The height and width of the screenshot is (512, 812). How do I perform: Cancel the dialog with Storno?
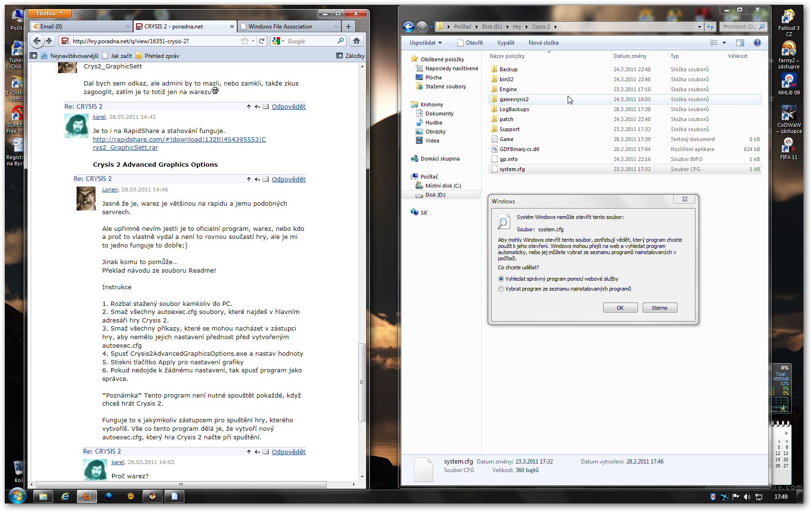pyautogui.click(x=659, y=308)
